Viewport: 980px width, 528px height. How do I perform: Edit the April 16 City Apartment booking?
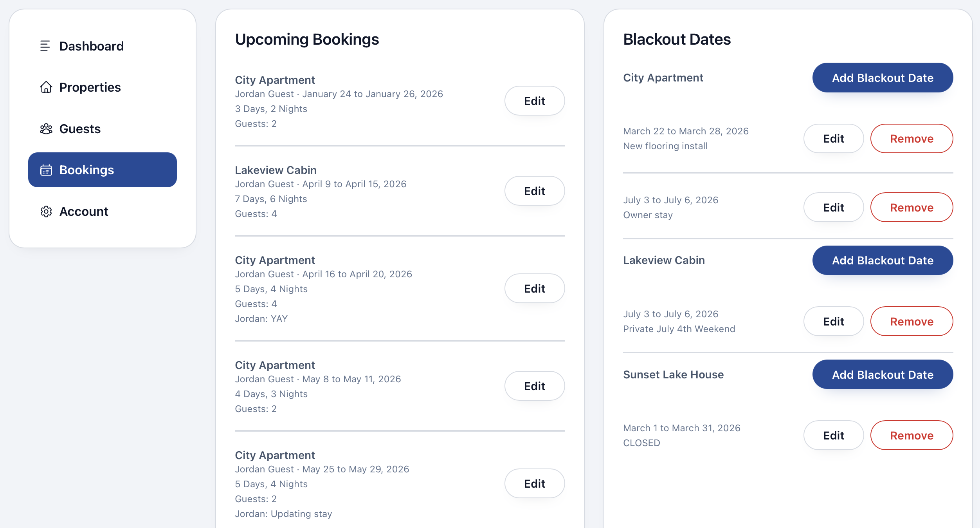coord(534,289)
